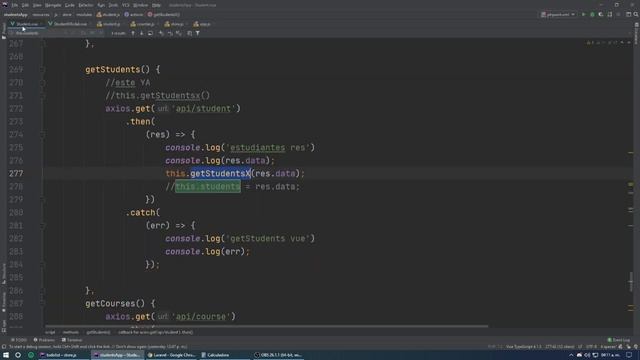640x360 pixels.
Task: Open the Event Log
Action: coord(619,340)
